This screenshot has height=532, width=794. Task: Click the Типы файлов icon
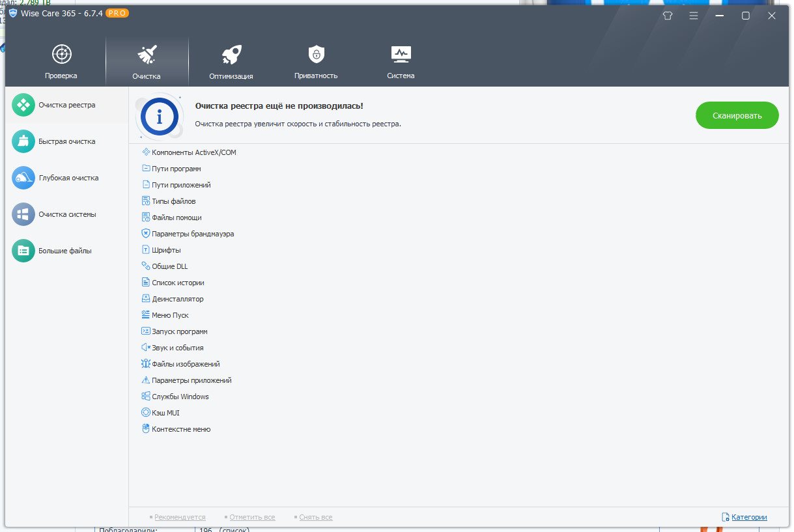(x=146, y=201)
